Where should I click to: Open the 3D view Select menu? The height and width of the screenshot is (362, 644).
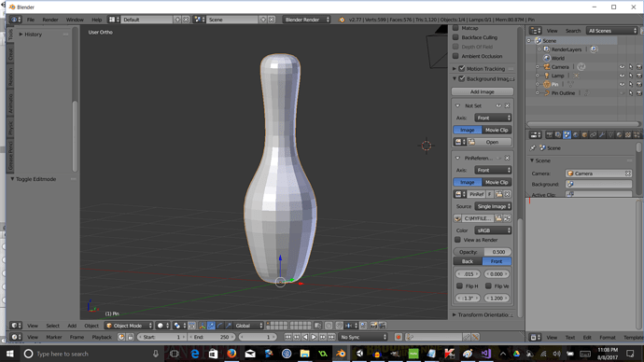52,326
